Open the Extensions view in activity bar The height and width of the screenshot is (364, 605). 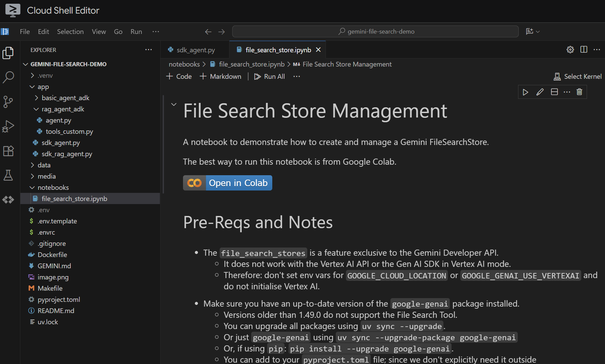click(x=8, y=151)
